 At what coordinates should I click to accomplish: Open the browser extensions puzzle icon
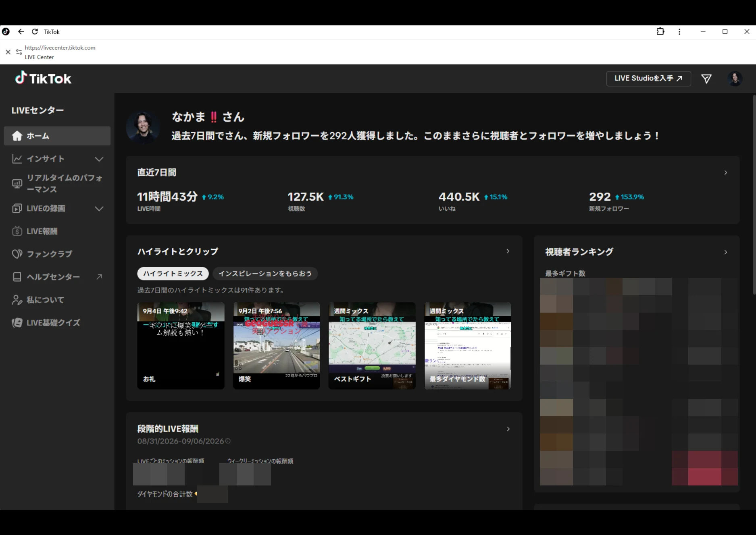[660, 31]
